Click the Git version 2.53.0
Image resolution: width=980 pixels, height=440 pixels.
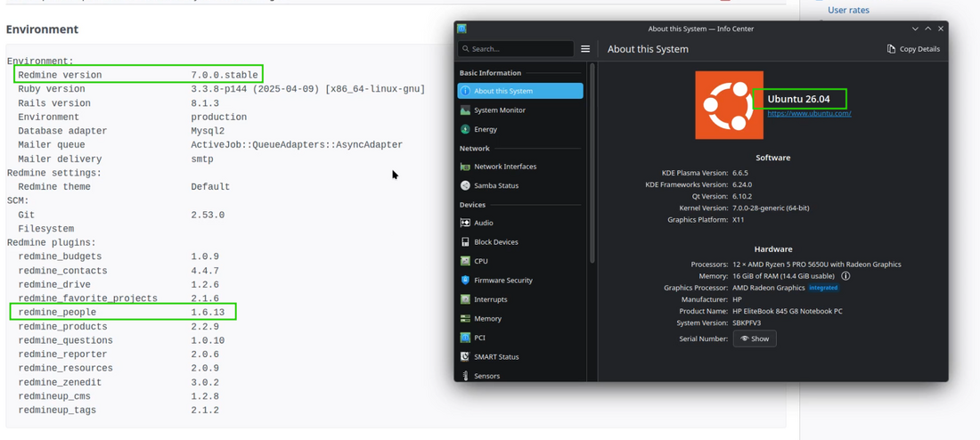[x=208, y=215]
